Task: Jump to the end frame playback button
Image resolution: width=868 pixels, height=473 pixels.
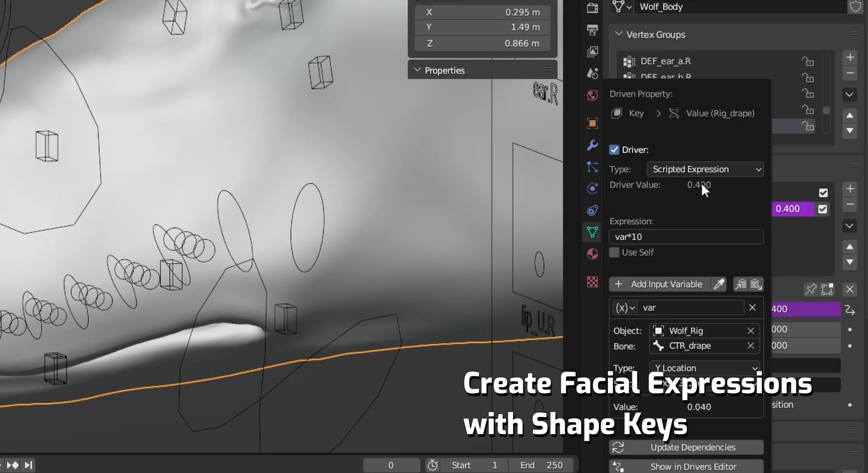Action: click(x=28, y=465)
